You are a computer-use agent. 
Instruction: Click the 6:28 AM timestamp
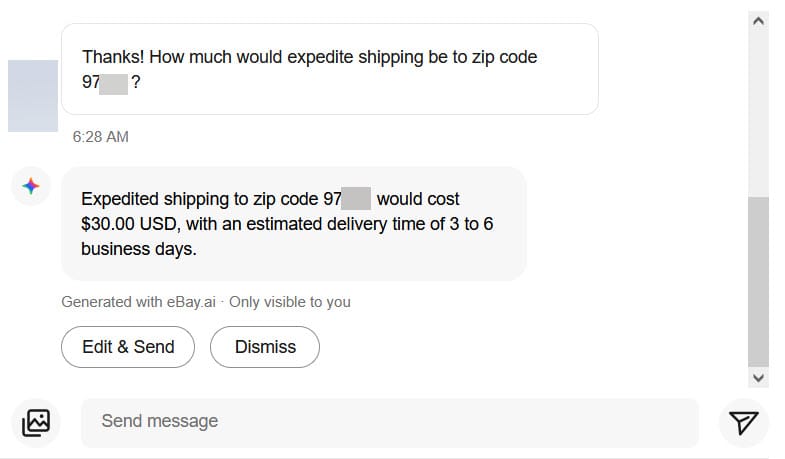tap(101, 137)
